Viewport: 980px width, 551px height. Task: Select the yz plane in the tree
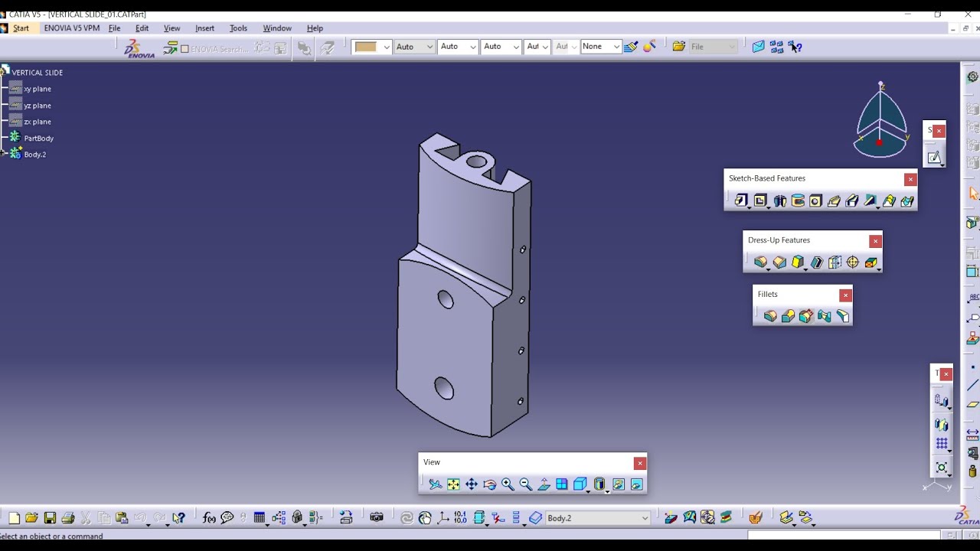(x=37, y=106)
